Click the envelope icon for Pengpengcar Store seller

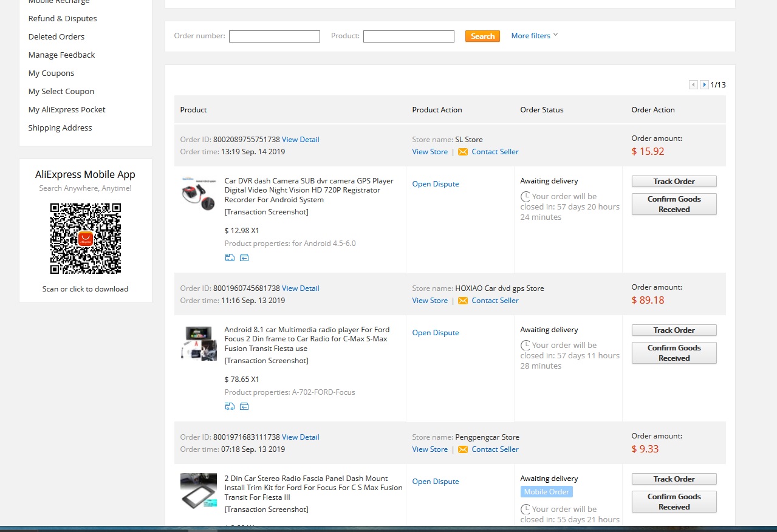(x=463, y=449)
